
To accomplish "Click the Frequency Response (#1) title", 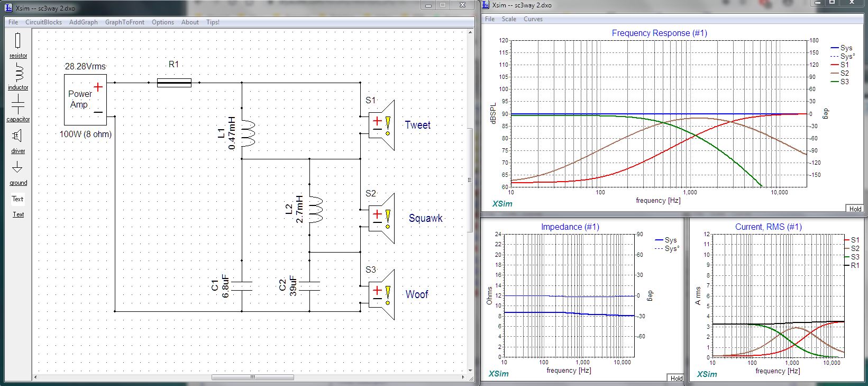I will pyautogui.click(x=659, y=33).
